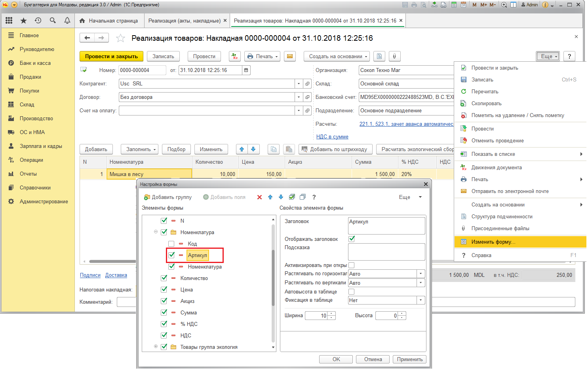Move table row up arrow
Viewport: 588px width, 369px height.
click(242, 149)
